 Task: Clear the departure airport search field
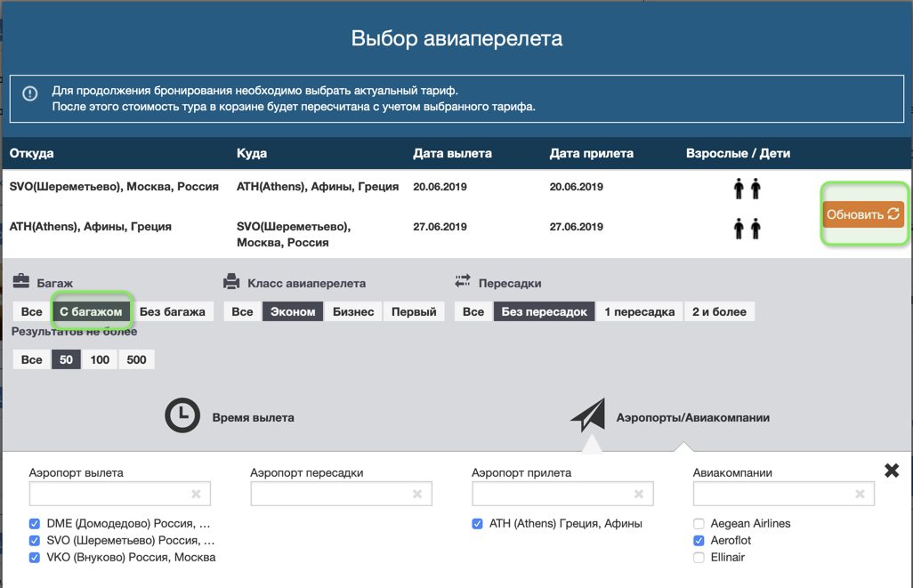coord(196,494)
